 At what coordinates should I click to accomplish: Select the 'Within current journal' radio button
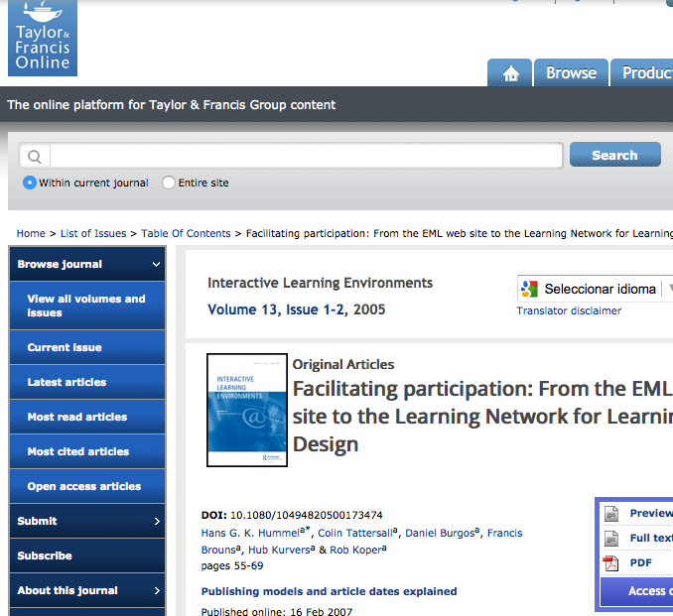tap(30, 183)
